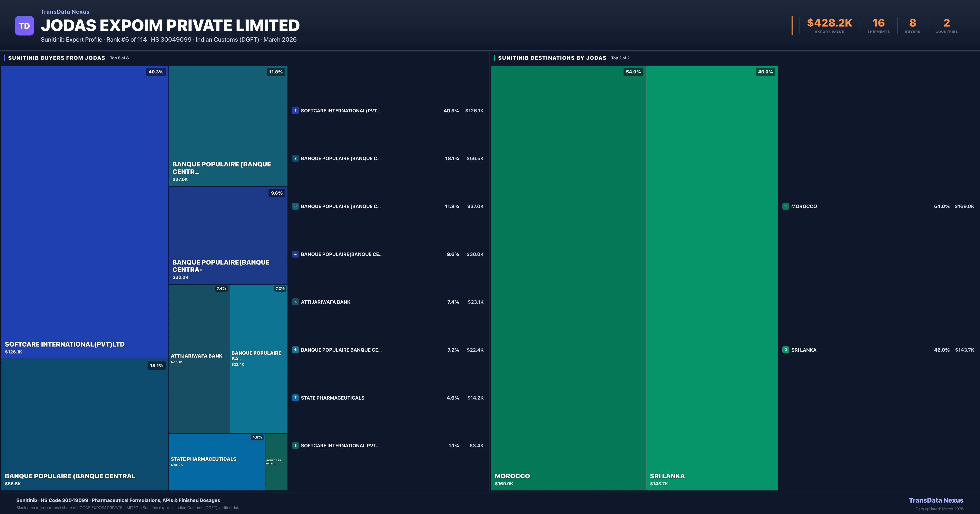Select the State Pharmaceuticals treemap block
The image size is (980, 514).
216,462
